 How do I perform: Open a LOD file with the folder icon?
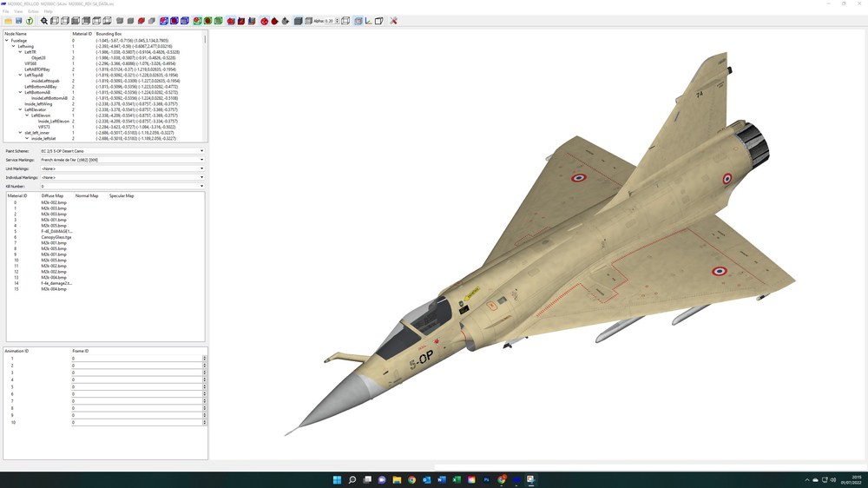tap(9, 21)
